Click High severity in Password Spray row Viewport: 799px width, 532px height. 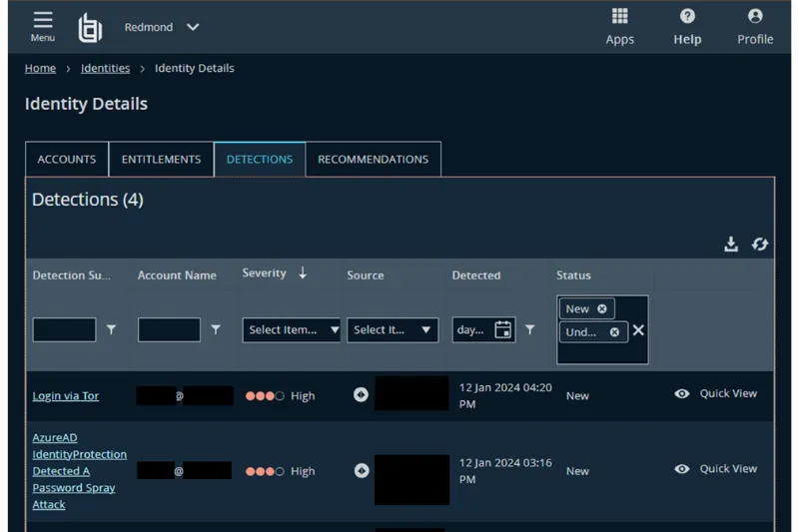pos(281,471)
